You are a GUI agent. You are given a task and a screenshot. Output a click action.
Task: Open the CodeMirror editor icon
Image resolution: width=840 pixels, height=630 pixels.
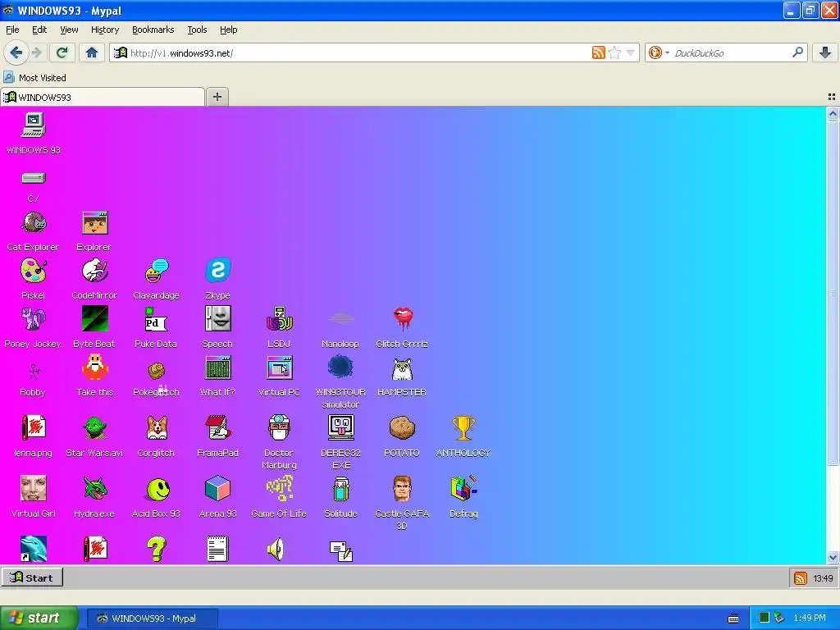94,279
